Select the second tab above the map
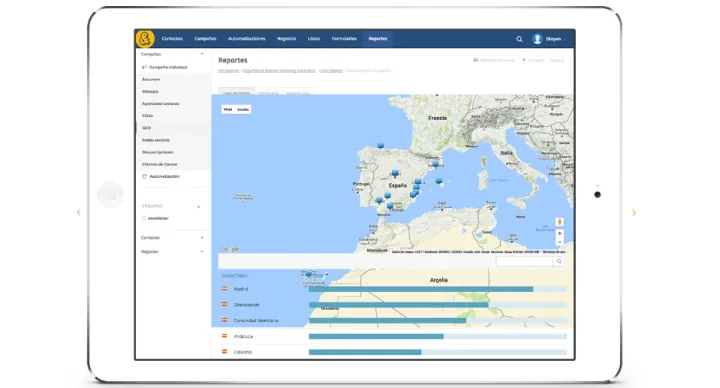Screen dimensions: 720x388 click(269, 91)
